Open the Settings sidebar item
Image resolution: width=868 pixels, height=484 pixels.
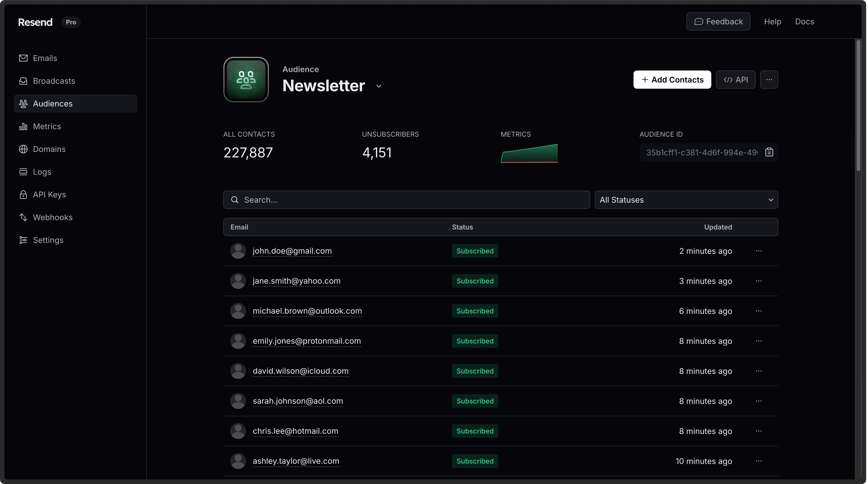tap(48, 240)
